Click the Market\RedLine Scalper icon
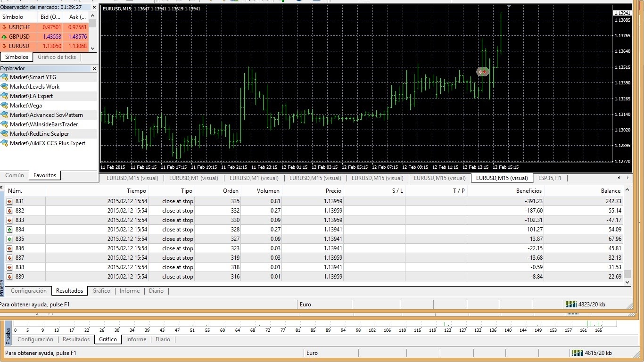This screenshot has height=362, width=644. point(5,134)
